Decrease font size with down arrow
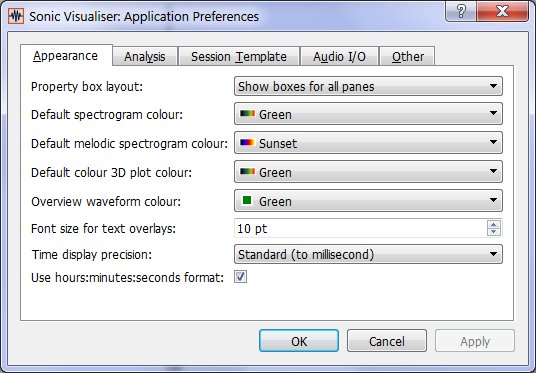Viewport: 536px width, 373px height. (493, 232)
